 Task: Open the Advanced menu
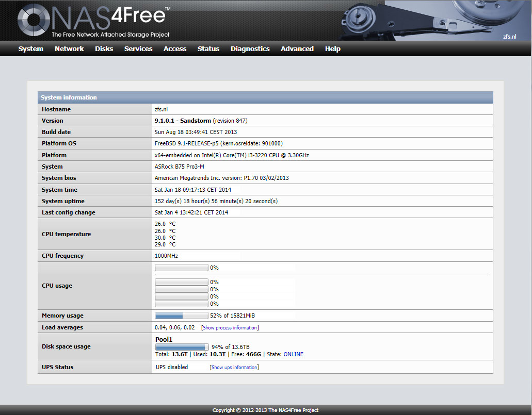tap(297, 49)
